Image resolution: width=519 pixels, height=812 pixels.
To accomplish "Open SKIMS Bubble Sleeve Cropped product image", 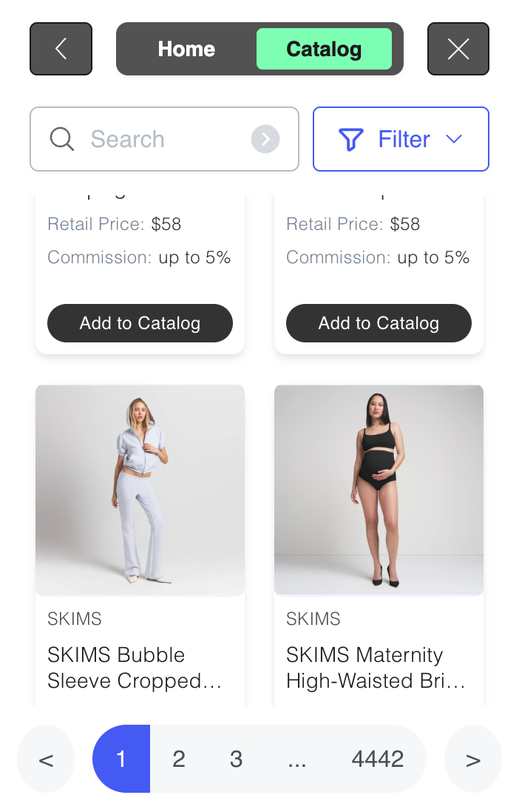I will 140,490.
